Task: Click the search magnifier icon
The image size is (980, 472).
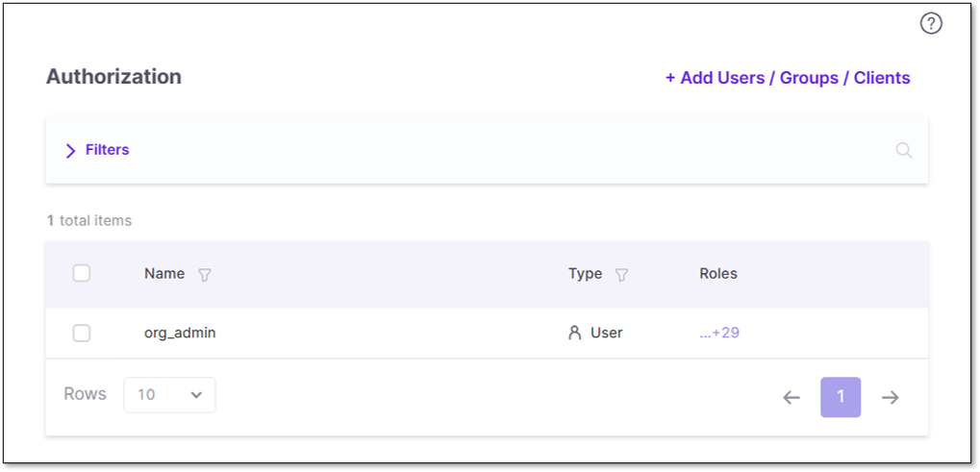Action: tap(904, 150)
